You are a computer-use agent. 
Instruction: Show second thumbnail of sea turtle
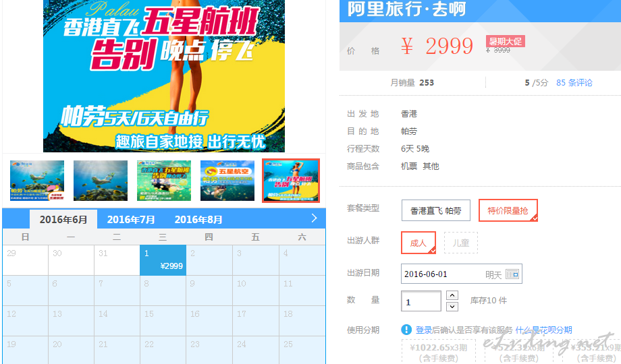pyautogui.click(x=101, y=181)
